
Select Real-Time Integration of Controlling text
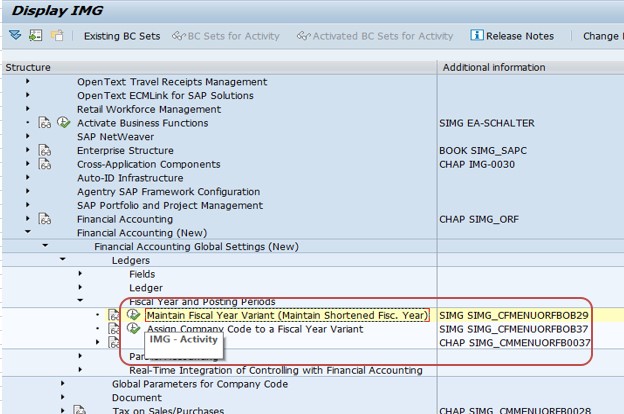(x=276, y=370)
